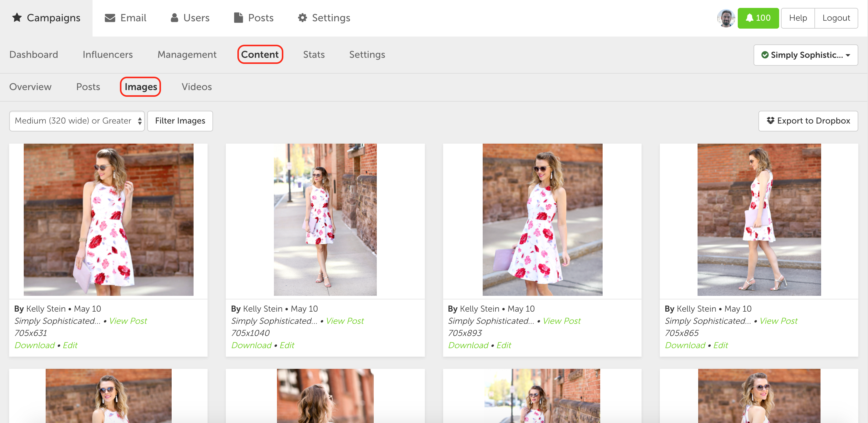Click the Logout button

coord(836,18)
